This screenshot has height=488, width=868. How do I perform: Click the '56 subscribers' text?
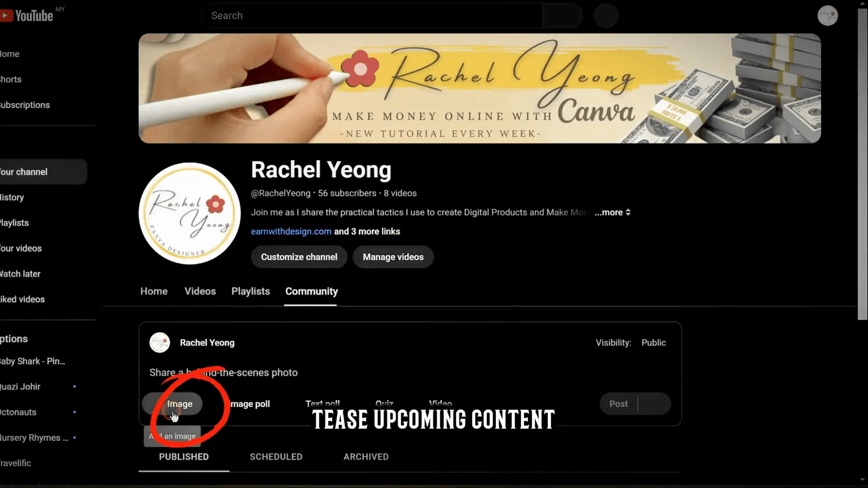347,194
